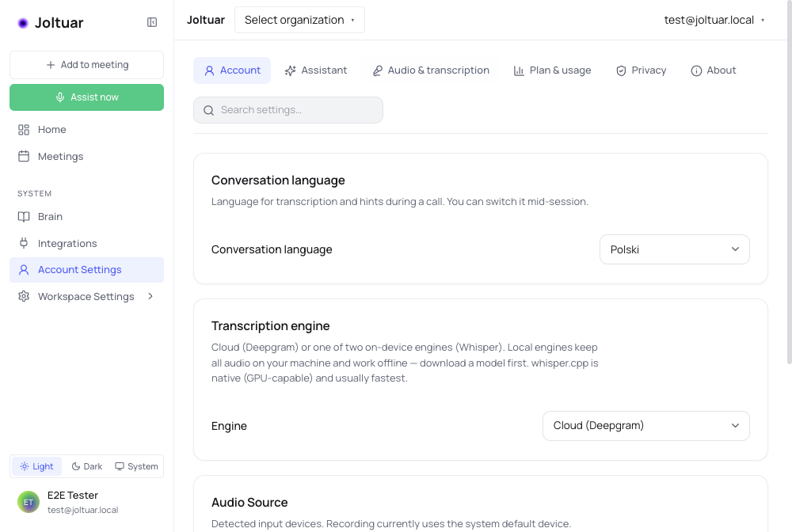Click the Search settings input field
The width and height of the screenshot is (792, 532).
[288, 110]
